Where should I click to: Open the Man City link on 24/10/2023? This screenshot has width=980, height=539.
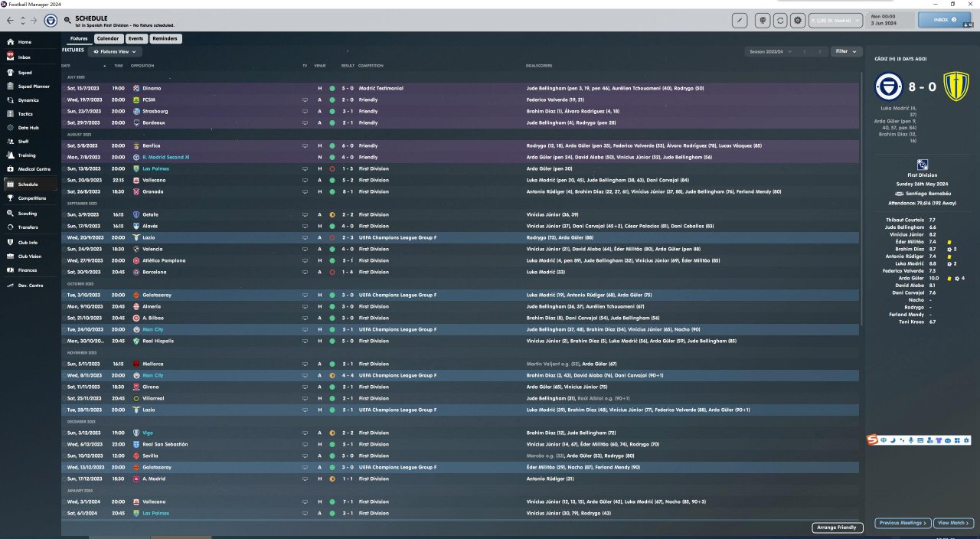pos(153,329)
